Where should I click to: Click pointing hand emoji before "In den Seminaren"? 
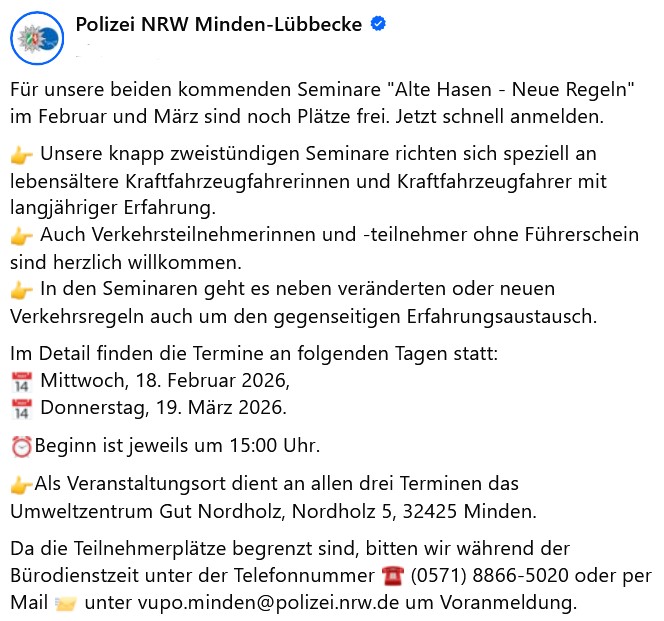pyautogui.click(x=21, y=291)
